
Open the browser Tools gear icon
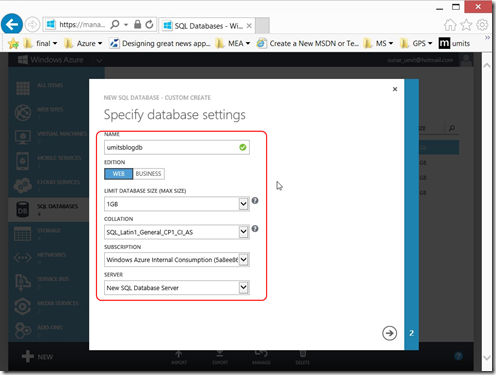pyautogui.click(x=482, y=25)
